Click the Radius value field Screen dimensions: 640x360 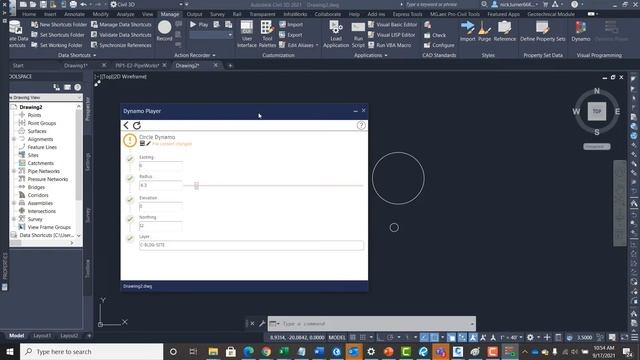coord(160,185)
